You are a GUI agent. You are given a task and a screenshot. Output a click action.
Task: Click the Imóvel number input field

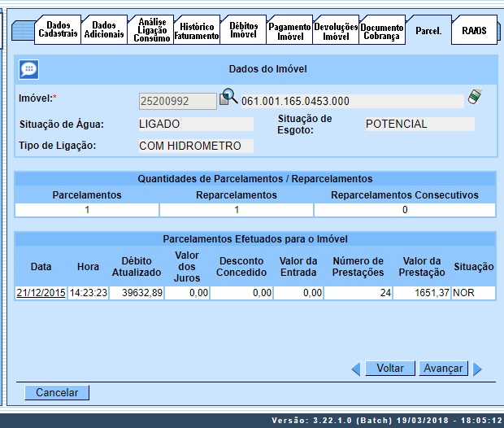point(178,101)
